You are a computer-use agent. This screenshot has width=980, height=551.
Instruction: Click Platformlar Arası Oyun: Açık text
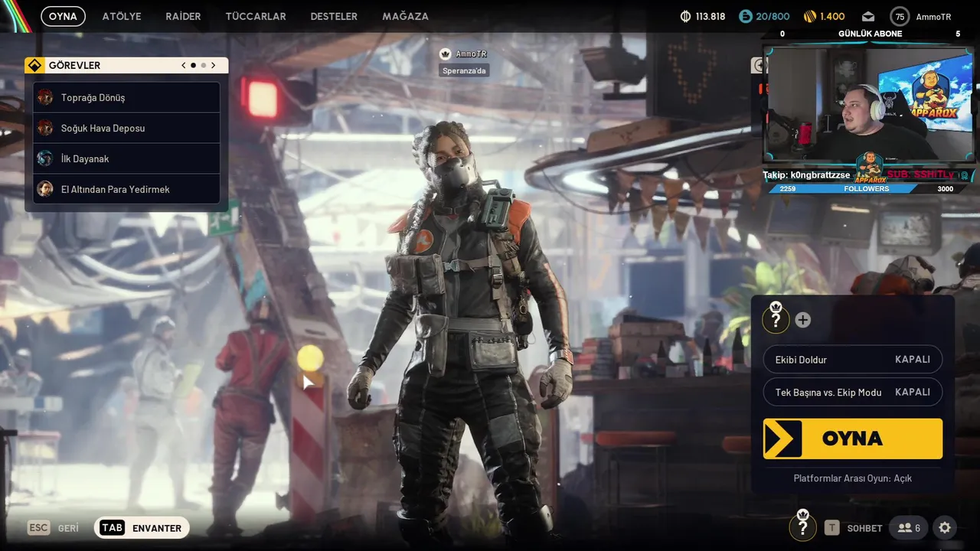coord(852,478)
